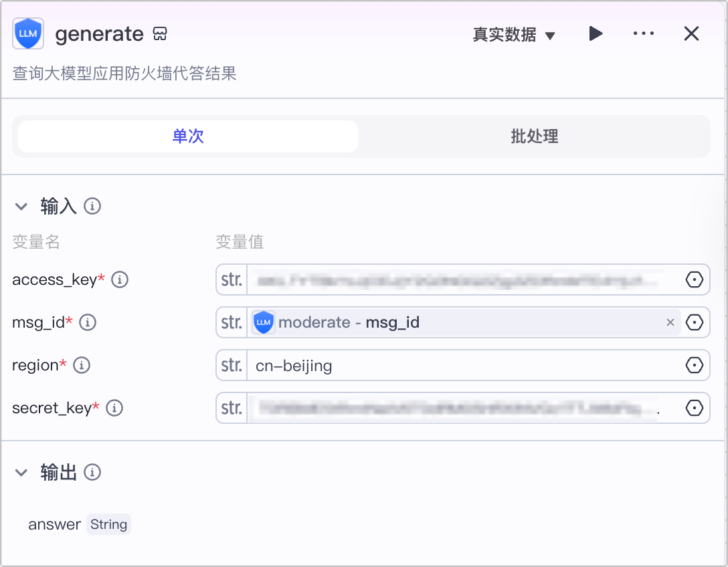Image resolution: width=728 pixels, height=567 pixels.
Task: Click the info icon next to secret_key
Action: coord(114,408)
